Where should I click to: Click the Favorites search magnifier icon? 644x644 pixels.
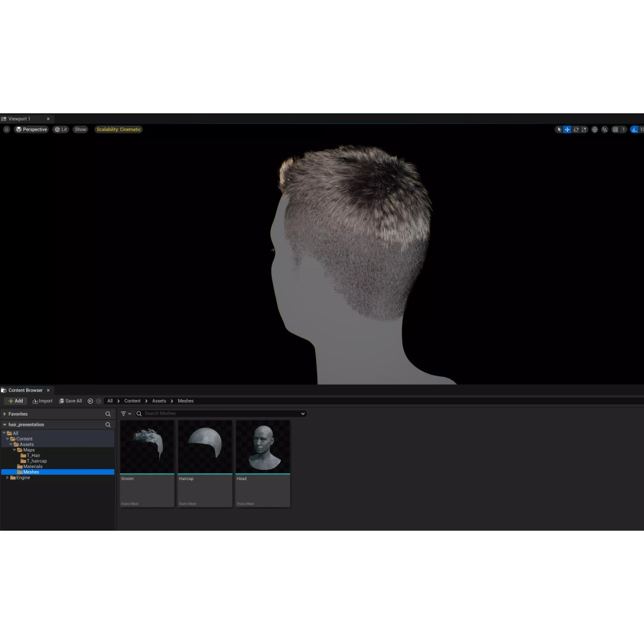pyautogui.click(x=108, y=414)
